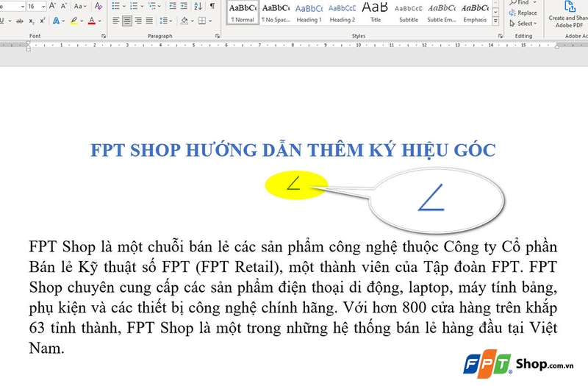Create a multilevel list

pos(152,6)
